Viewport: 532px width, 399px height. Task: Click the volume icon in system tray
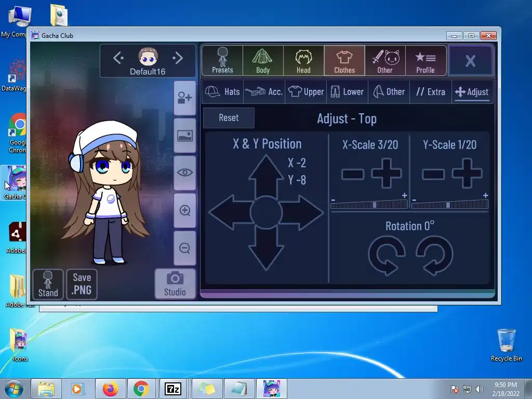point(479,389)
